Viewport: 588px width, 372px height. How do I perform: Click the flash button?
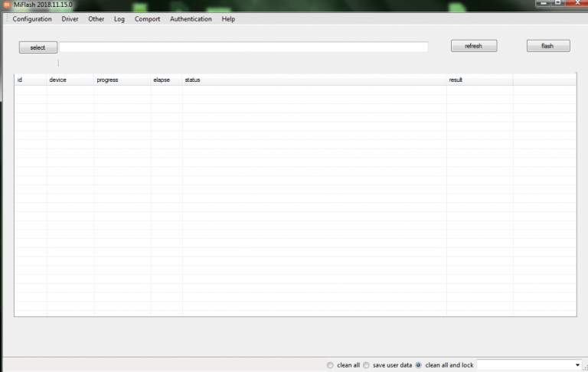click(547, 46)
